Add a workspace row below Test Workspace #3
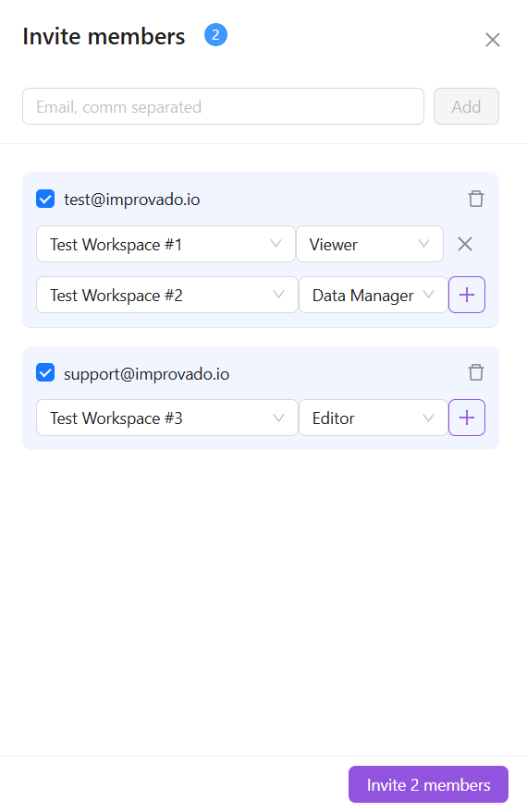 tap(467, 418)
